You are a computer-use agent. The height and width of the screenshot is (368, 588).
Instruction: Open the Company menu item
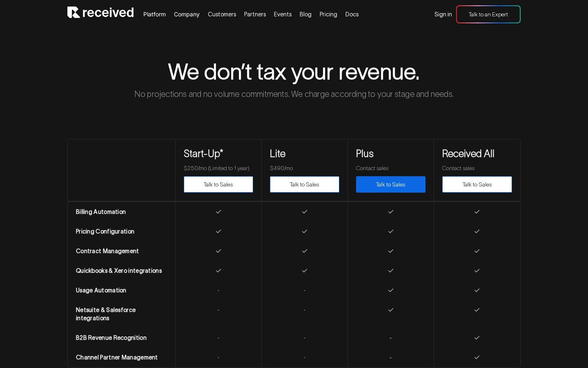(x=187, y=14)
